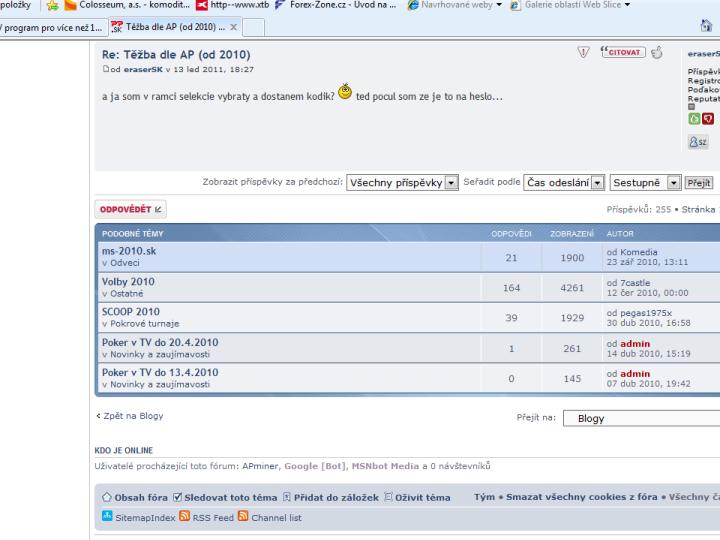Image resolution: width=720 pixels, height=540 pixels.
Task: Open the Poker v TV do 20.4.2010 topic
Action: click(160, 343)
